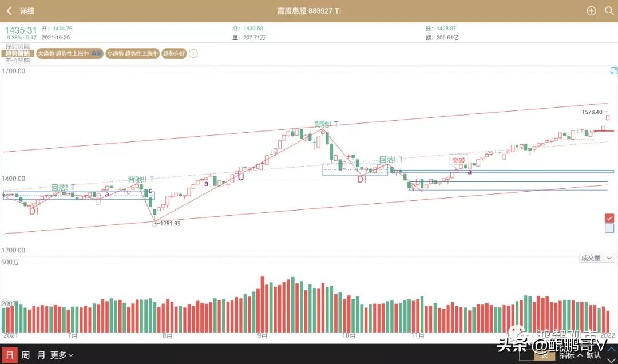
Task: Select the 趋势策略 strategy option
Action: [17, 53]
